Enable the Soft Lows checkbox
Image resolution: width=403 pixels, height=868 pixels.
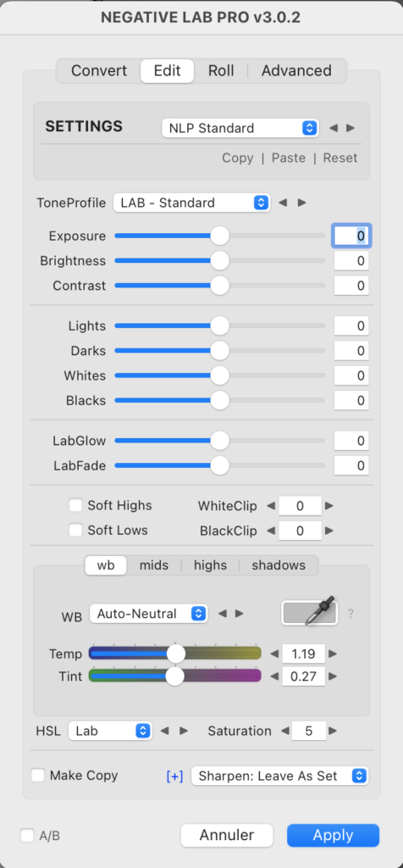point(75,531)
